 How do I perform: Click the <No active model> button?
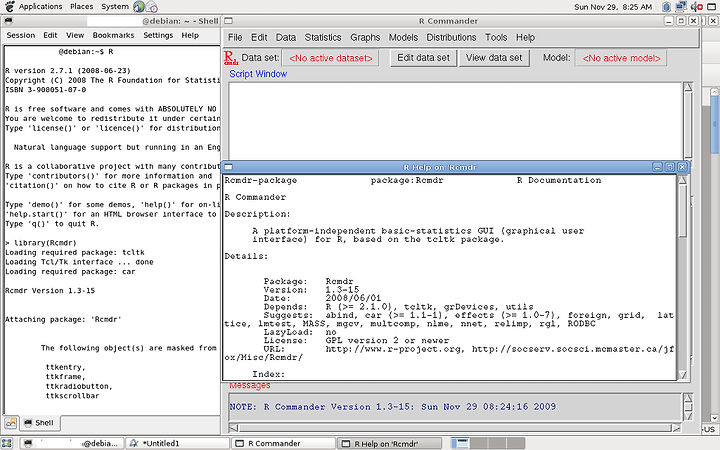[621, 58]
